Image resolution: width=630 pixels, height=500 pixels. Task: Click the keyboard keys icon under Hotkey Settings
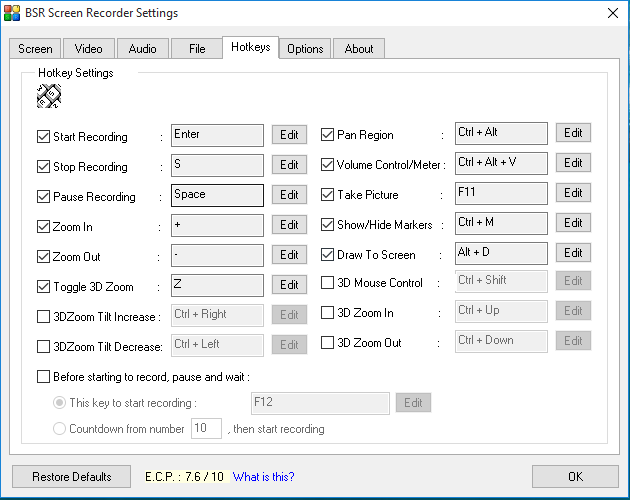point(49,96)
